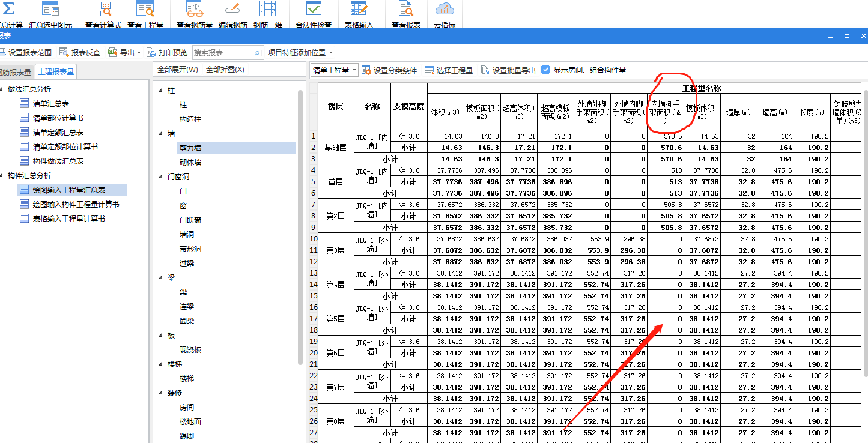
Task: Click the 设置批量导出 button
Action: point(508,70)
